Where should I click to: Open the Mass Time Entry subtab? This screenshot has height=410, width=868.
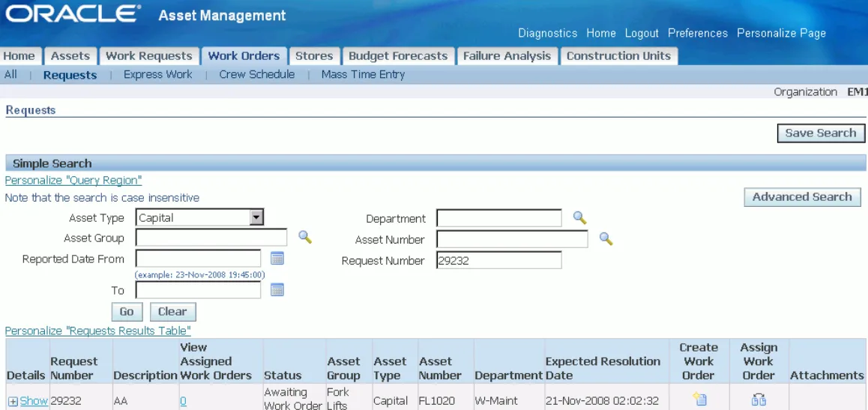tap(363, 74)
